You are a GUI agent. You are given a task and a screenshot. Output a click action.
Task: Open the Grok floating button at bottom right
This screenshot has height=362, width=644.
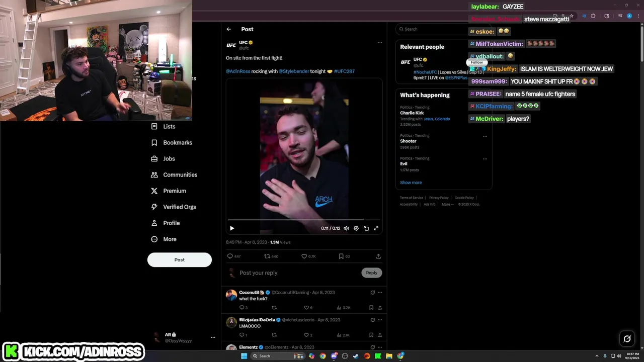pos(627,338)
